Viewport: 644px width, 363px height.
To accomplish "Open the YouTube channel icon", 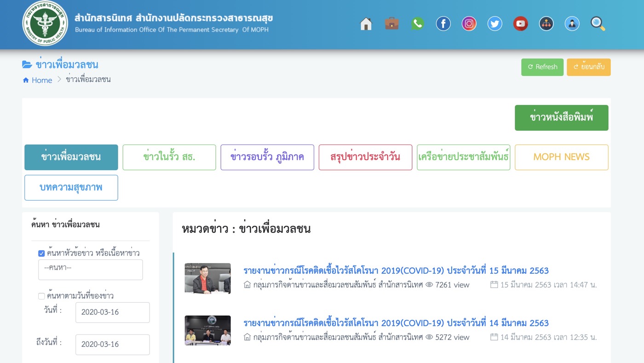I will [520, 23].
